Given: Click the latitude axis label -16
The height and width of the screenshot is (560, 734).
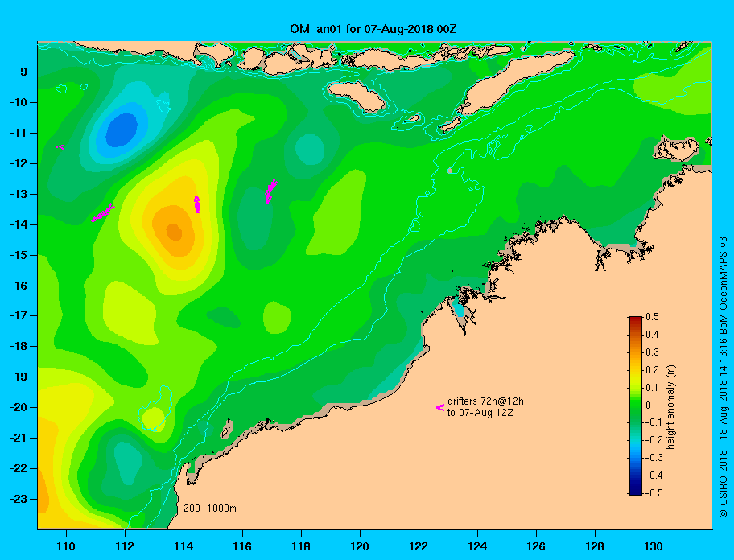Looking at the screenshot, I should click(x=18, y=286).
